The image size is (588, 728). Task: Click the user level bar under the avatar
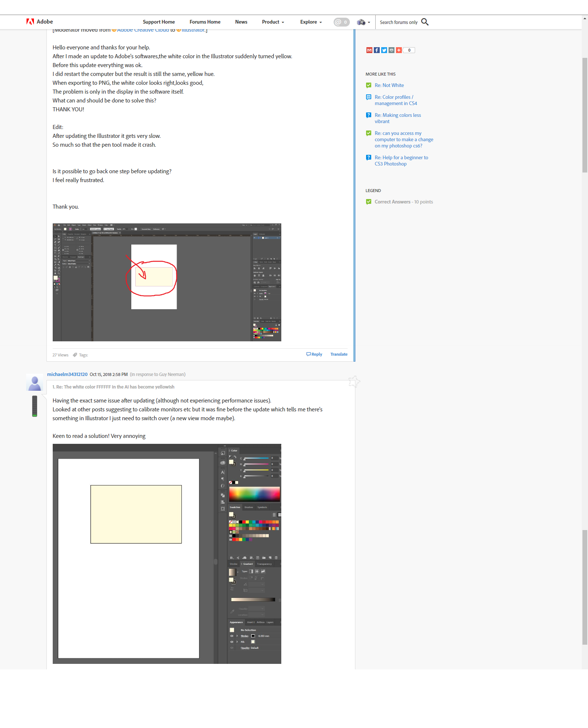click(x=35, y=406)
